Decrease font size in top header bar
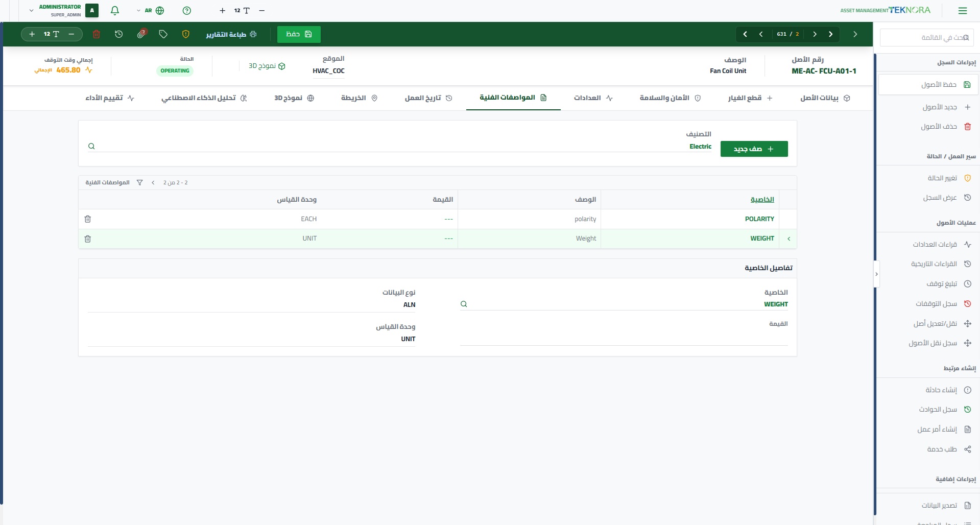The image size is (980, 525). 262,10
